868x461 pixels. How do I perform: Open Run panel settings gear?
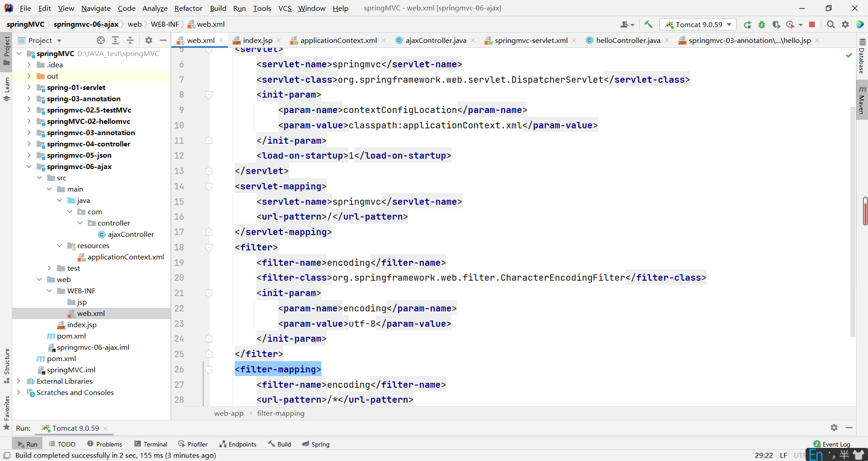[834, 428]
